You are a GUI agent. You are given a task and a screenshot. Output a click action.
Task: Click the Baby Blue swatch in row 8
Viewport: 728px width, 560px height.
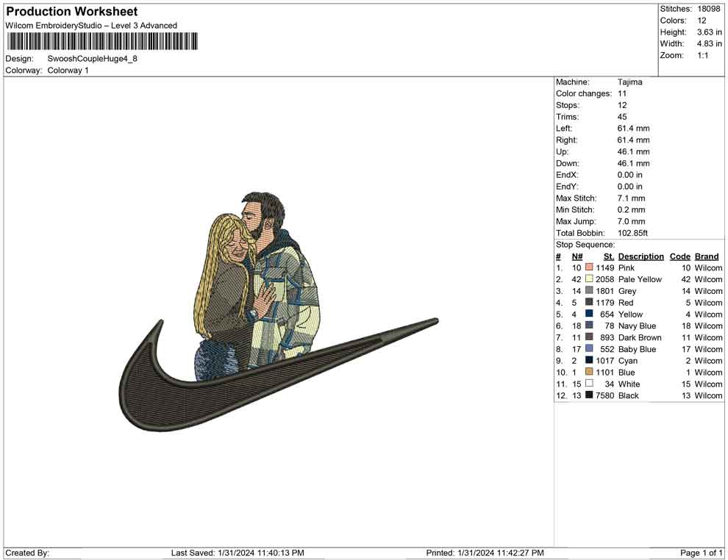point(589,348)
